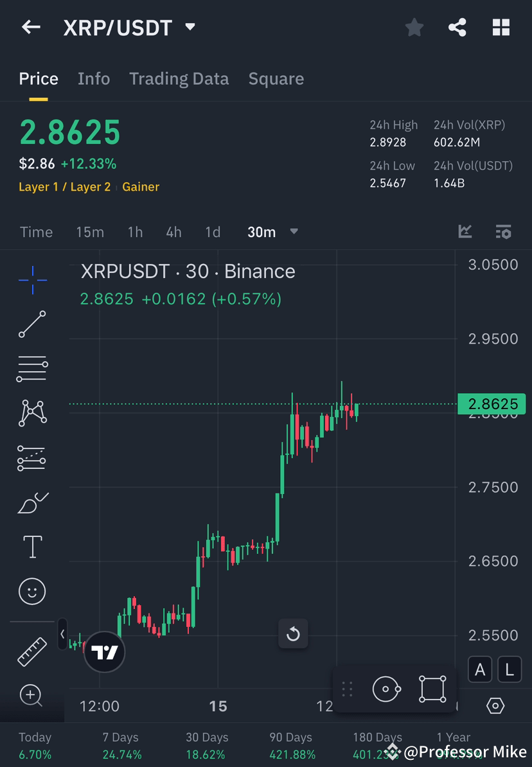Select the zoom-in magnifier tool
This screenshot has width=532, height=767.
click(32, 696)
